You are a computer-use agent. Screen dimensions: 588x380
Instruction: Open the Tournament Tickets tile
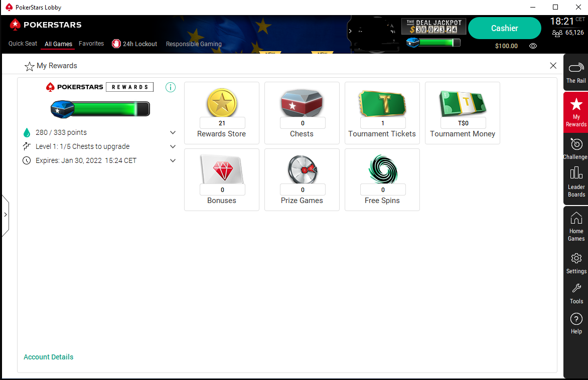point(382,113)
